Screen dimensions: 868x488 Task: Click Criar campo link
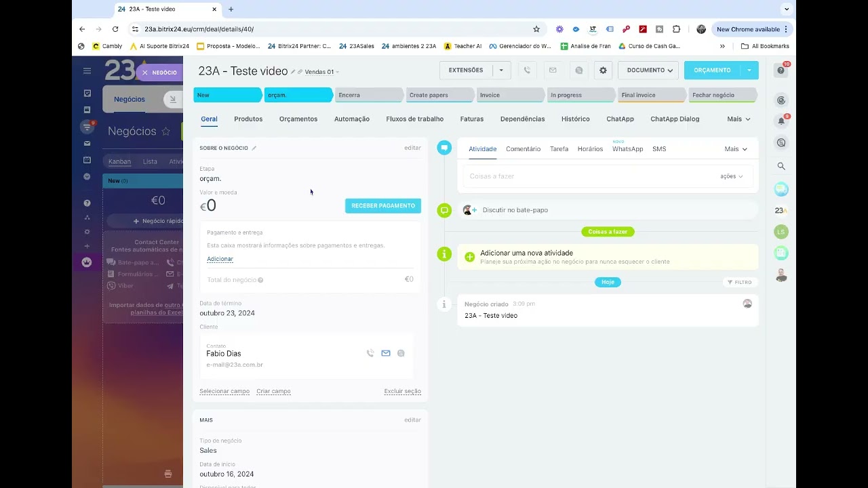(273, 391)
